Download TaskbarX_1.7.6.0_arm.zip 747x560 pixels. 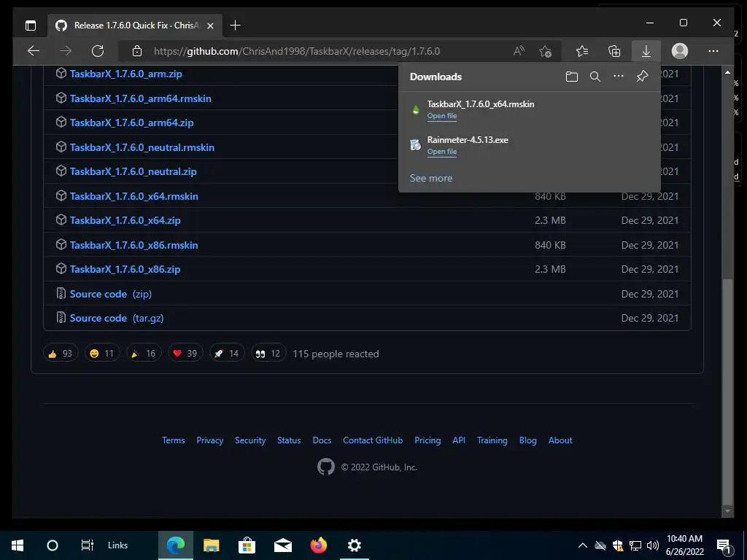125,74
